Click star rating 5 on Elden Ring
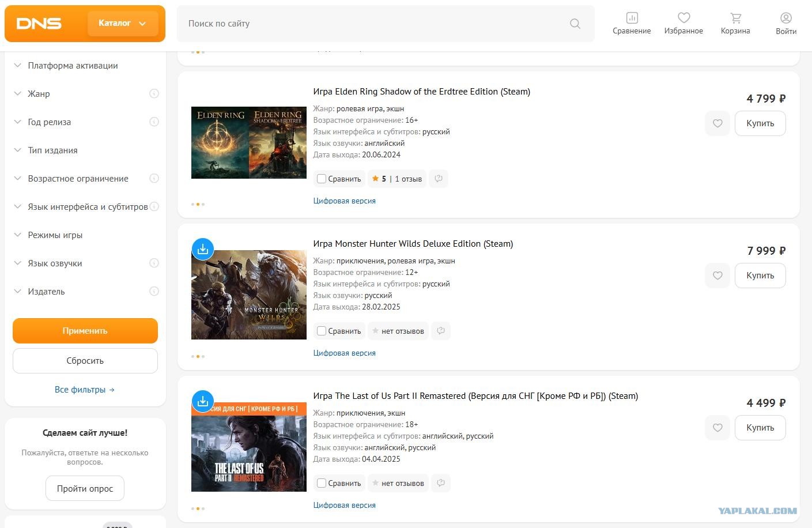The width and height of the screenshot is (812, 528). [379, 179]
